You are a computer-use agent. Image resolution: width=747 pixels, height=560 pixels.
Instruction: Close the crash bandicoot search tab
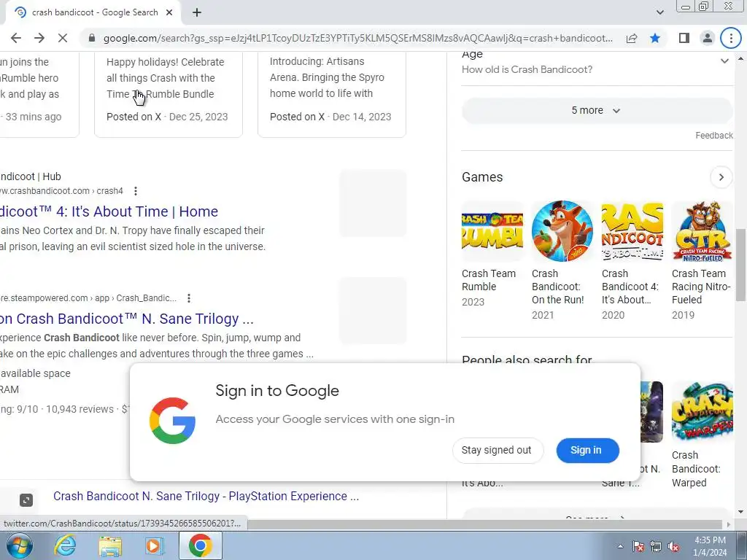coord(169,12)
